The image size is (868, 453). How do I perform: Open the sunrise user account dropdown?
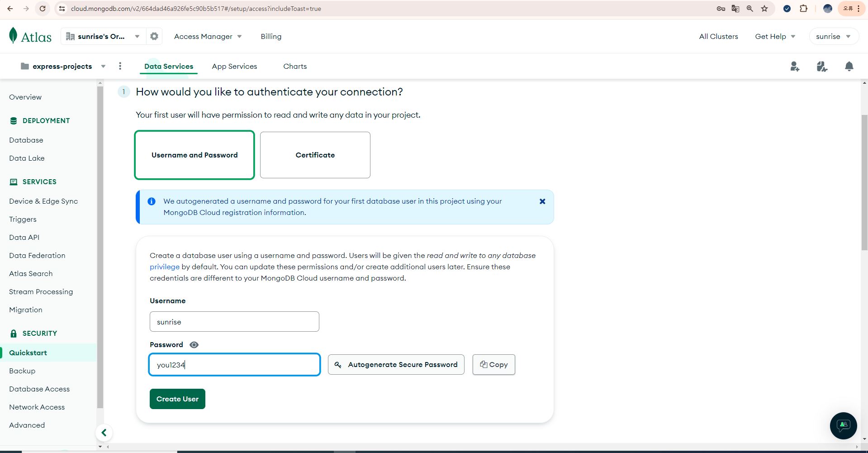pyautogui.click(x=833, y=36)
